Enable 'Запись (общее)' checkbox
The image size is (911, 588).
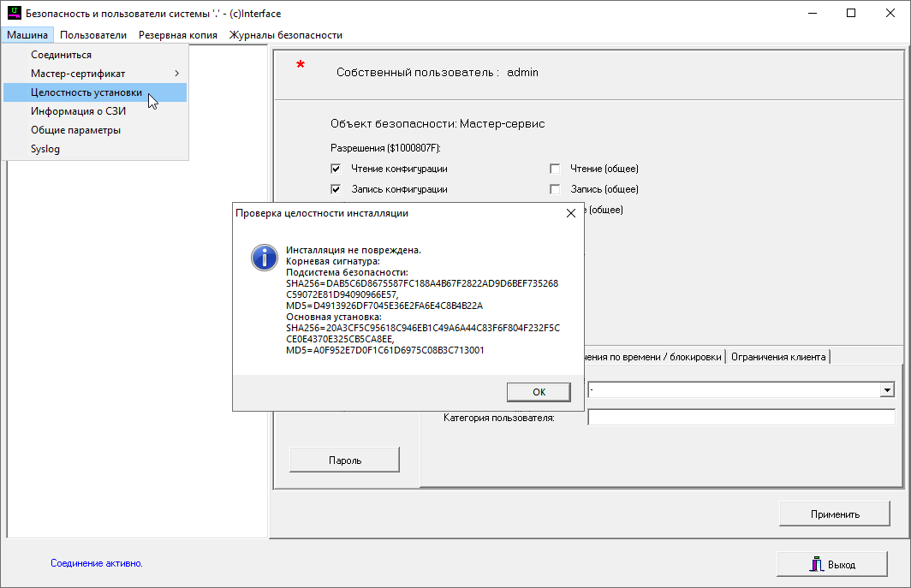coord(555,189)
